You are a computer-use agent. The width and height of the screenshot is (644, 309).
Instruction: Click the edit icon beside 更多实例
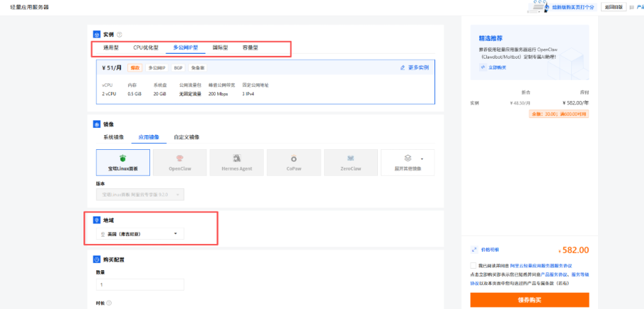[x=403, y=68]
